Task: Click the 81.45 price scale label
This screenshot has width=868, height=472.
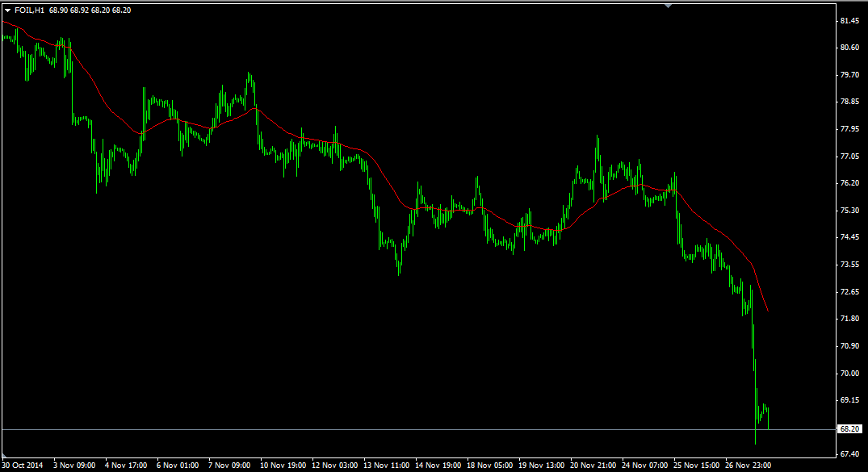Action: point(849,21)
